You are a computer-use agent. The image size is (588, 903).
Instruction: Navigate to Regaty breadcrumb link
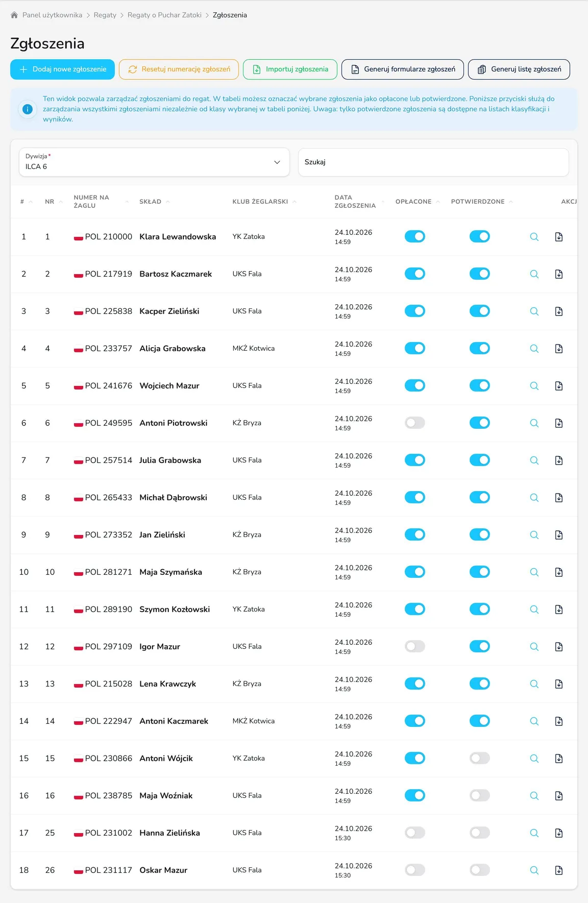coord(105,15)
